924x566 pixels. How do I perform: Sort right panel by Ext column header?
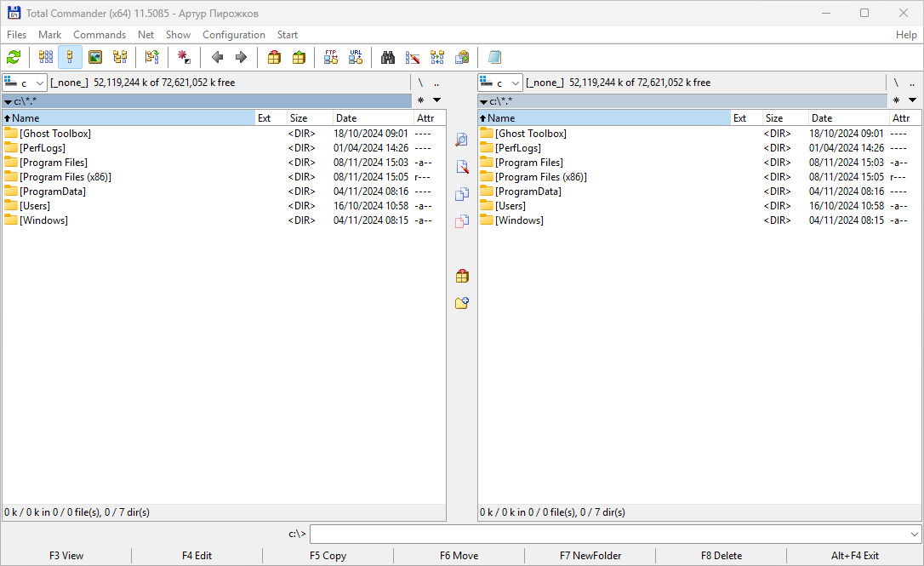click(x=746, y=118)
